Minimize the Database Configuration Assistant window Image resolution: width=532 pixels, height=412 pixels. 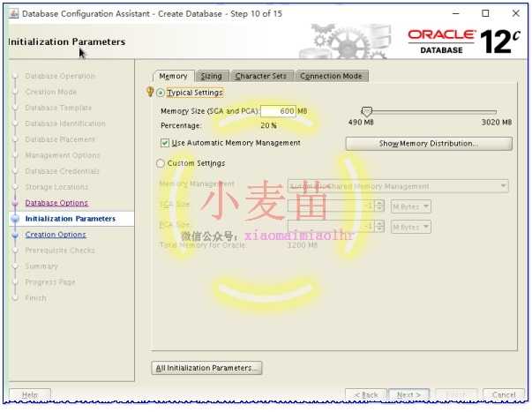pos(456,13)
